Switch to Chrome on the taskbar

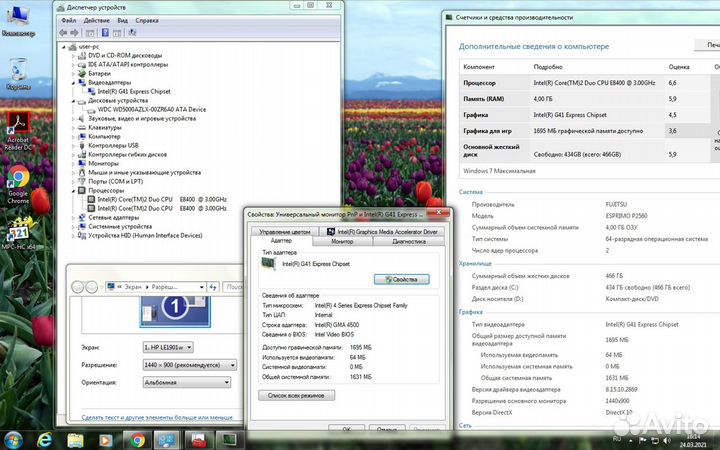(137, 440)
